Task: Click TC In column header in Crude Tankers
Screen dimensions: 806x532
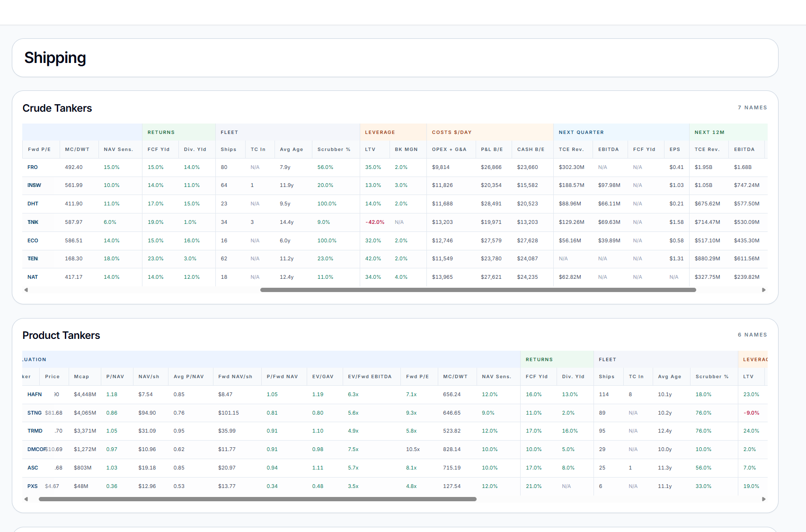Action: (x=258, y=149)
